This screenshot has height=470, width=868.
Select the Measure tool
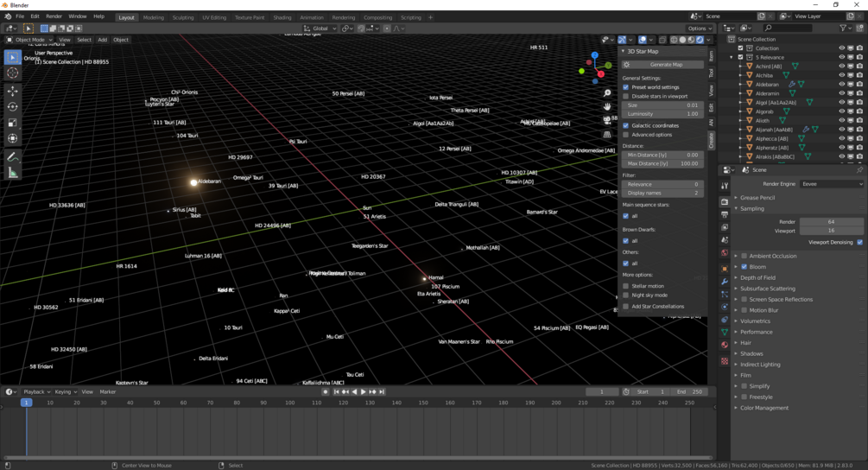[x=13, y=174]
